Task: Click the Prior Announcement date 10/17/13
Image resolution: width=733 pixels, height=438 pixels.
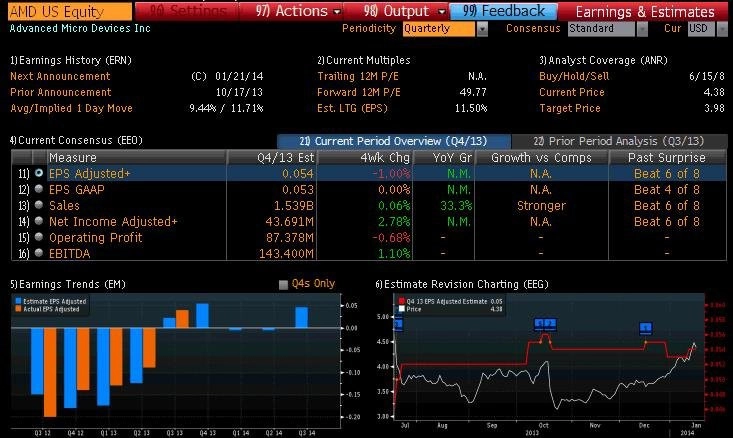Action: pos(239,92)
